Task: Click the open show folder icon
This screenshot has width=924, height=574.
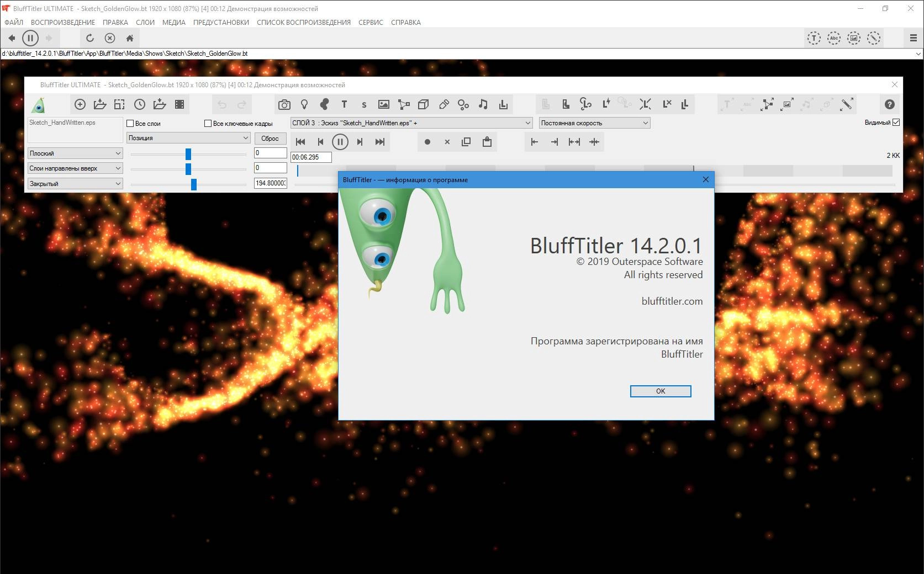Action: (x=100, y=104)
